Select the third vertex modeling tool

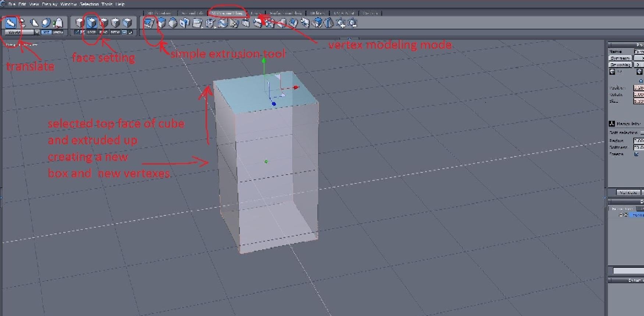pos(173,23)
